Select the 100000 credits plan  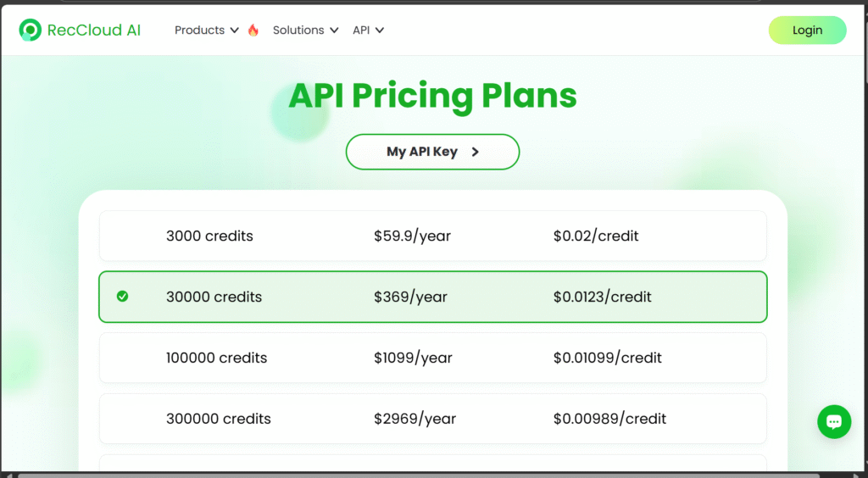pos(432,358)
